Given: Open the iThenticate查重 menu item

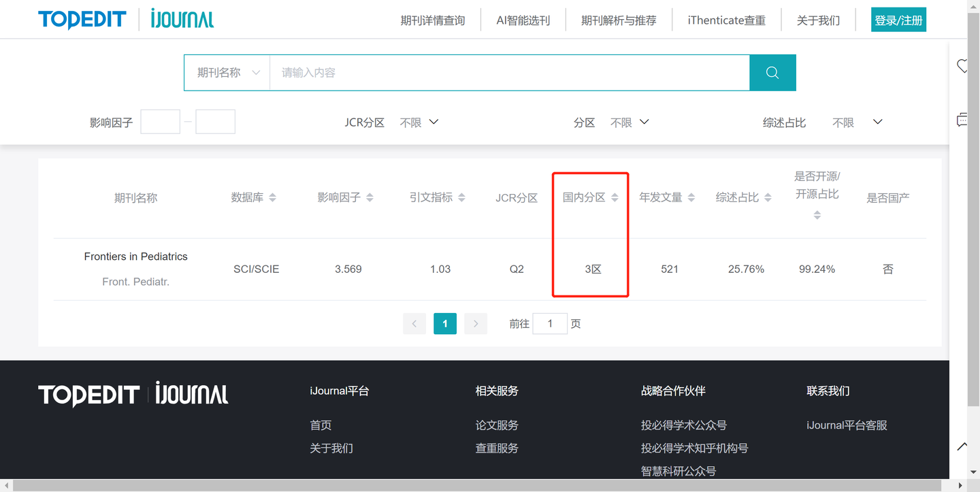Looking at the screenshot, I should click(726, 20).
